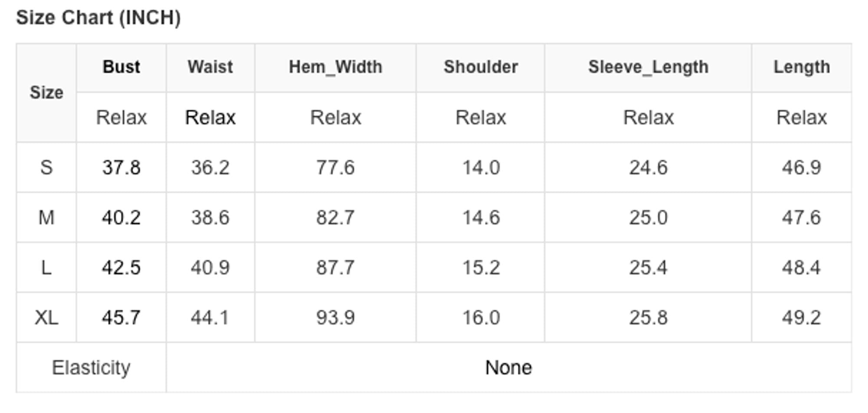Click the Hem_Width column header
The height and width of the screenshot is (413, 868).
335,67
